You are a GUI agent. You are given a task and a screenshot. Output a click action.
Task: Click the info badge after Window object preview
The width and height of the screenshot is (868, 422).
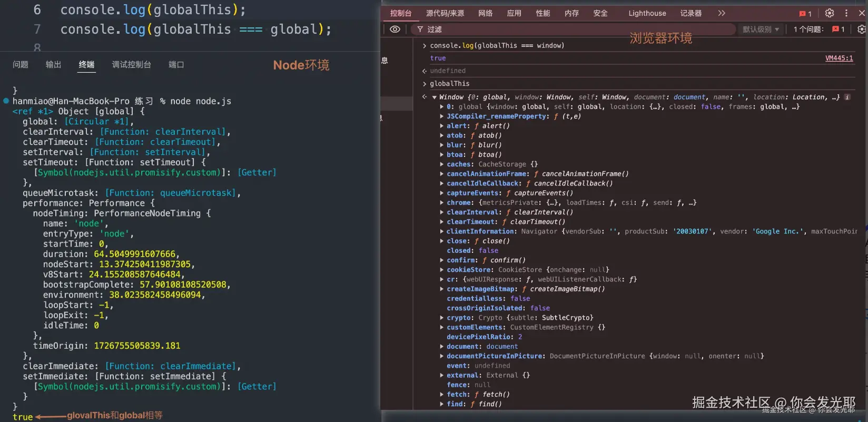(x=847, y=97)
